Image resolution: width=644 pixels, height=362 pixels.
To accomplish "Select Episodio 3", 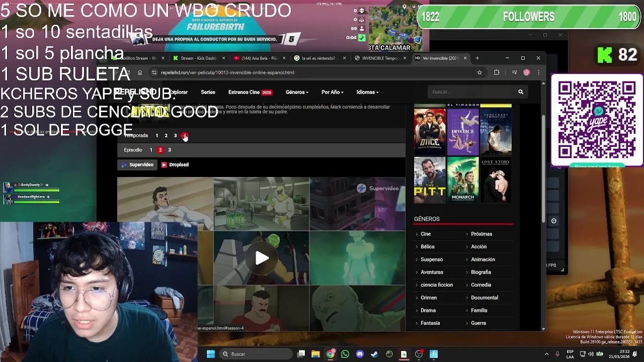I will tap(170, 150).
